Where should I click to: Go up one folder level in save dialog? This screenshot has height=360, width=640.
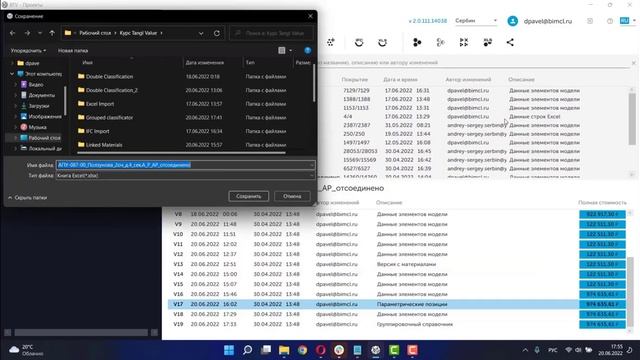(x=52, y=33)
